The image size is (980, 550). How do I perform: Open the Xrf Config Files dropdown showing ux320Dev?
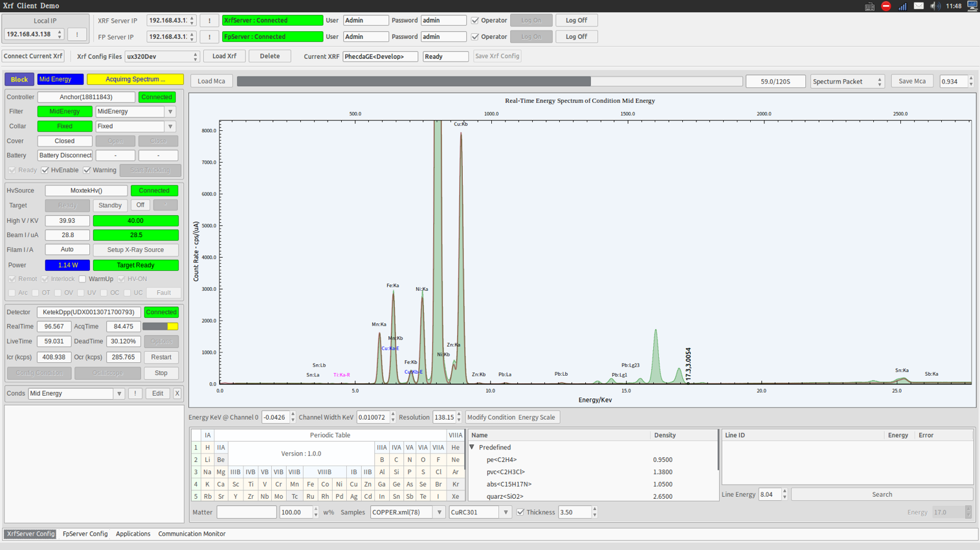(162, 56)
